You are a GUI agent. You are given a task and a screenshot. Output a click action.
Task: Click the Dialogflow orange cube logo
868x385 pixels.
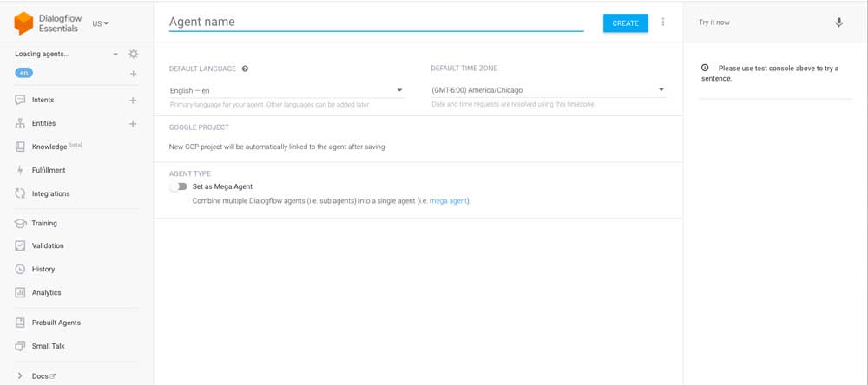[23, 23]
